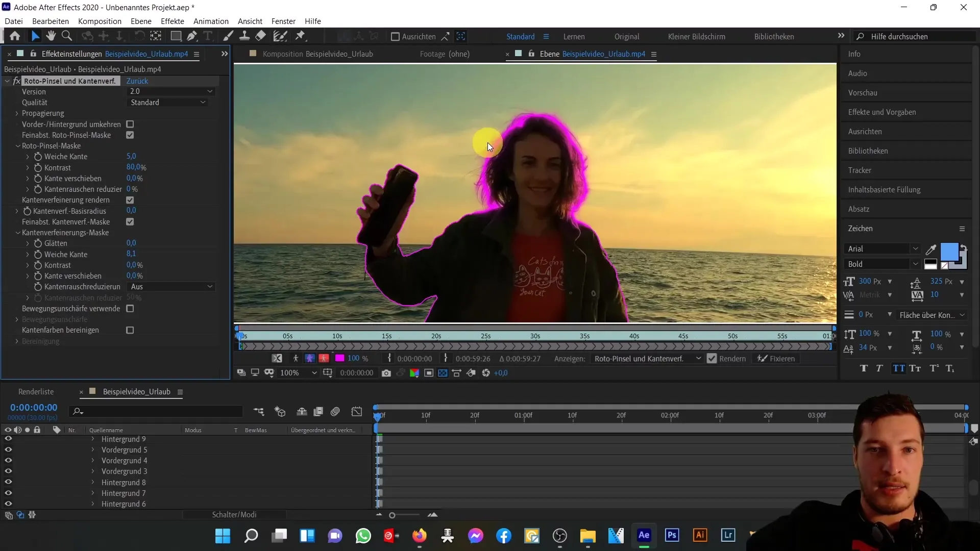Open the Effekte menu
The width and height of the screenshot is (980, 551).
pos(173,21)
